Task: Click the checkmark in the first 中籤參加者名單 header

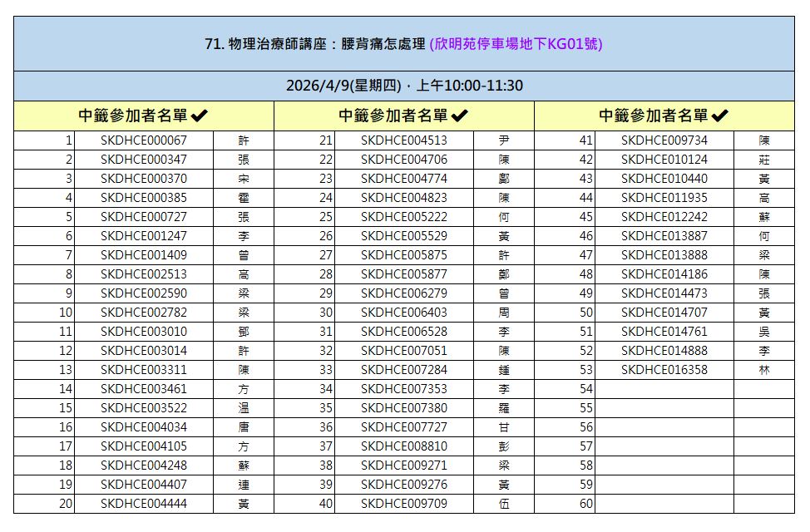Action: (200, 116)
